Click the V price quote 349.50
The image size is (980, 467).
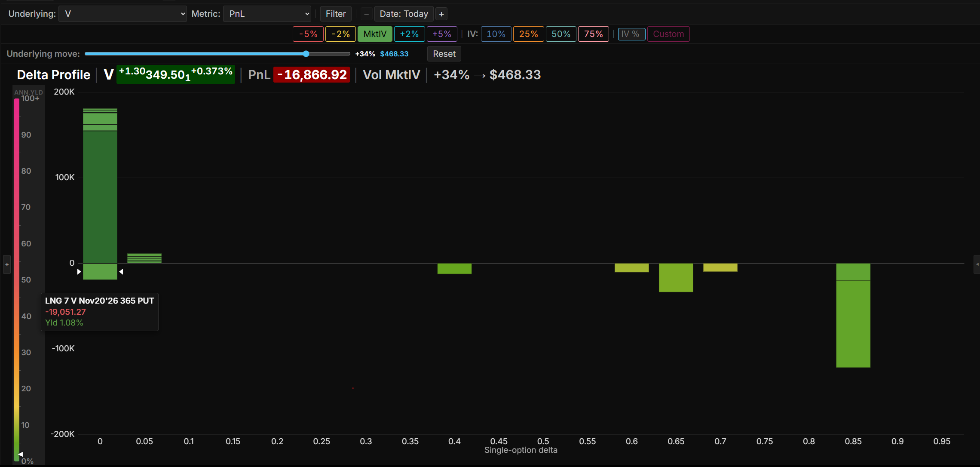[176, 74]
